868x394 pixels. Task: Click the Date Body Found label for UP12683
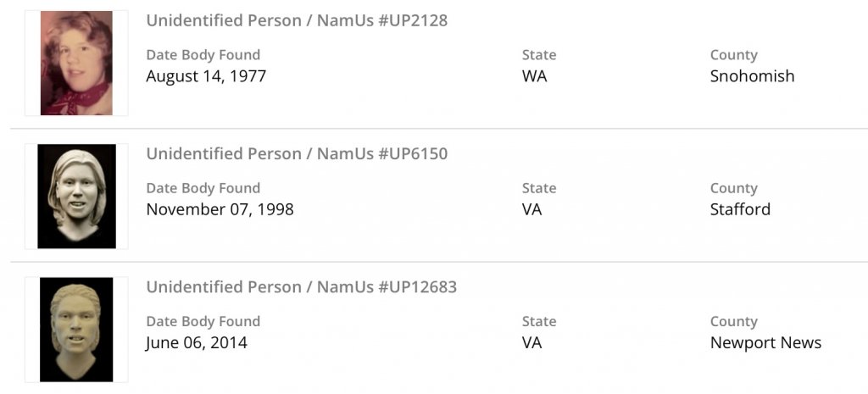pos(203,321)
